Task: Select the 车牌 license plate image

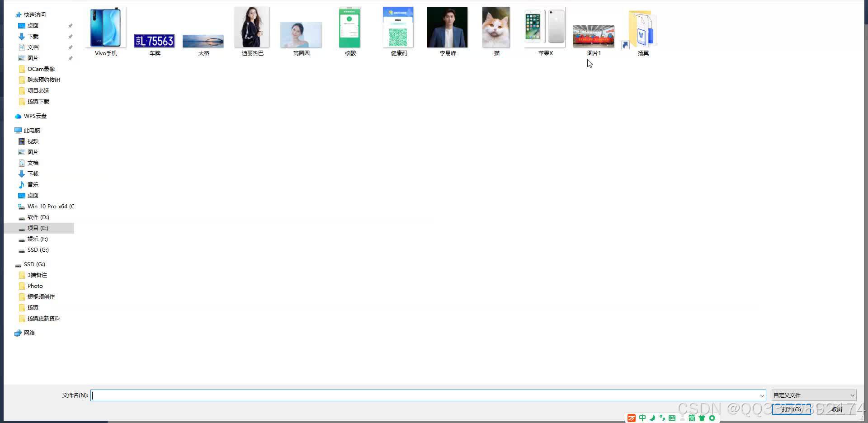Action: tap(155, 44)
